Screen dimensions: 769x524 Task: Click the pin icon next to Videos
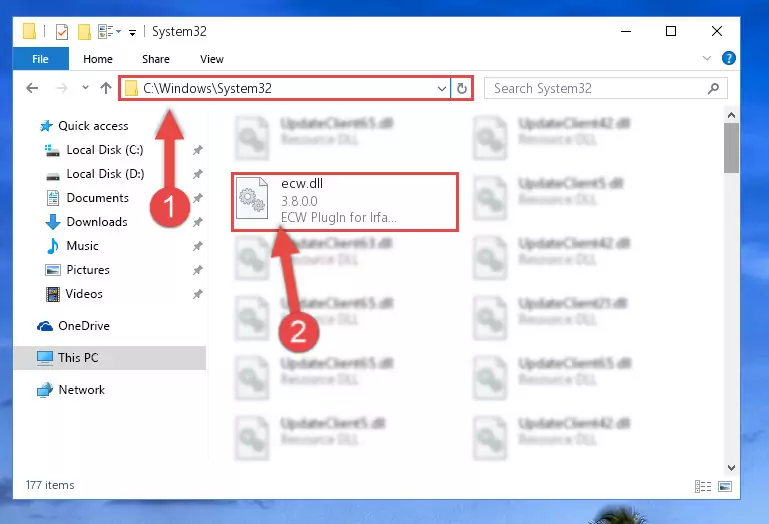198,294
